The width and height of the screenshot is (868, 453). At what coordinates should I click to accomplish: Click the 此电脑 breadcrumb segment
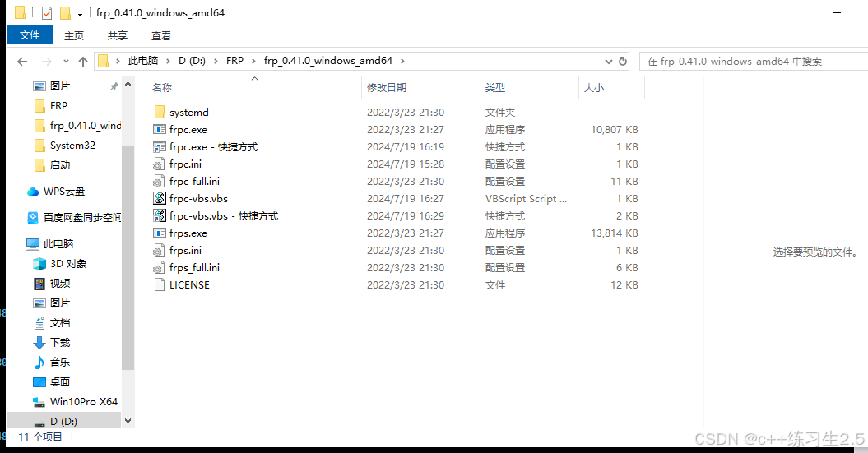[143, 61]
